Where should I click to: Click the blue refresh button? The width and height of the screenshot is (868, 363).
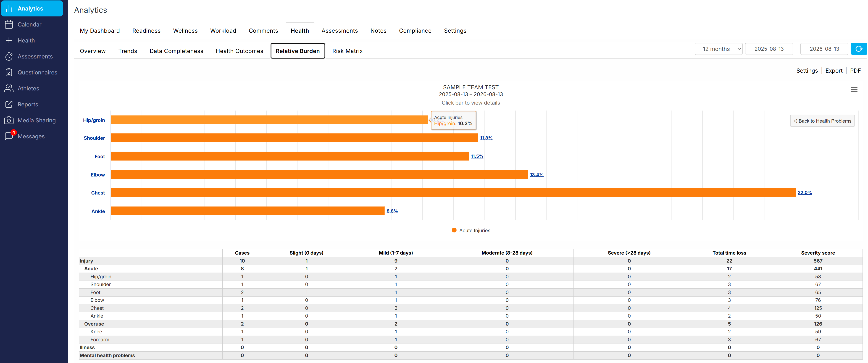tap(859, 49)
